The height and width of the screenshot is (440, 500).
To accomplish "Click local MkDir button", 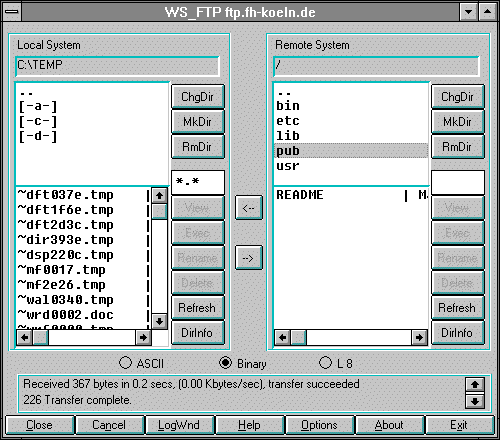I will coord(198,122).
